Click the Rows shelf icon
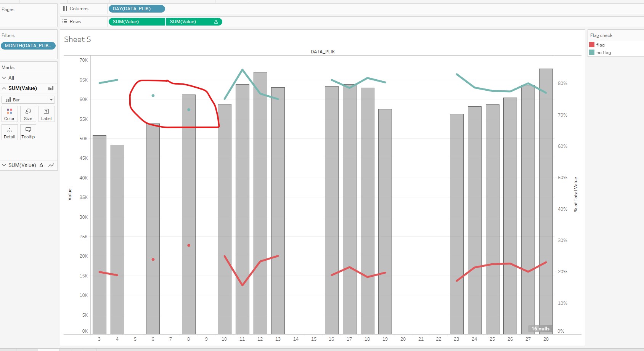644x351 pixels. [65, 22]
